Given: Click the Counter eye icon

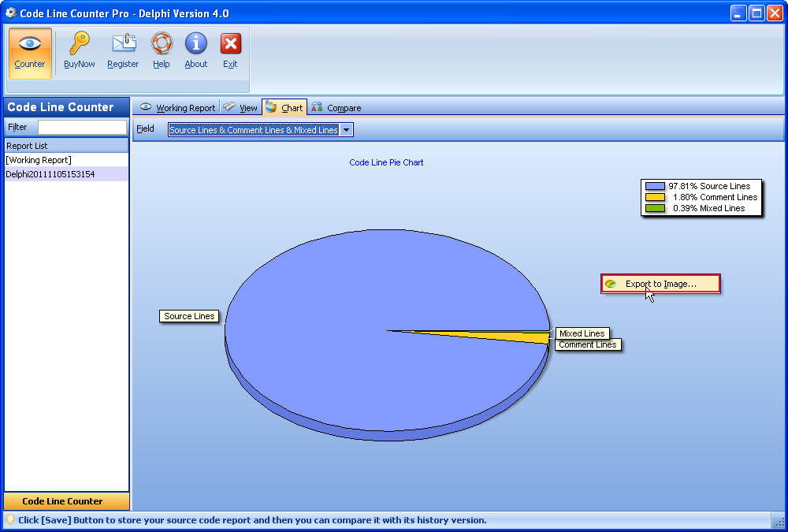Looking at the screenshot, I should [x=30, y=44].
